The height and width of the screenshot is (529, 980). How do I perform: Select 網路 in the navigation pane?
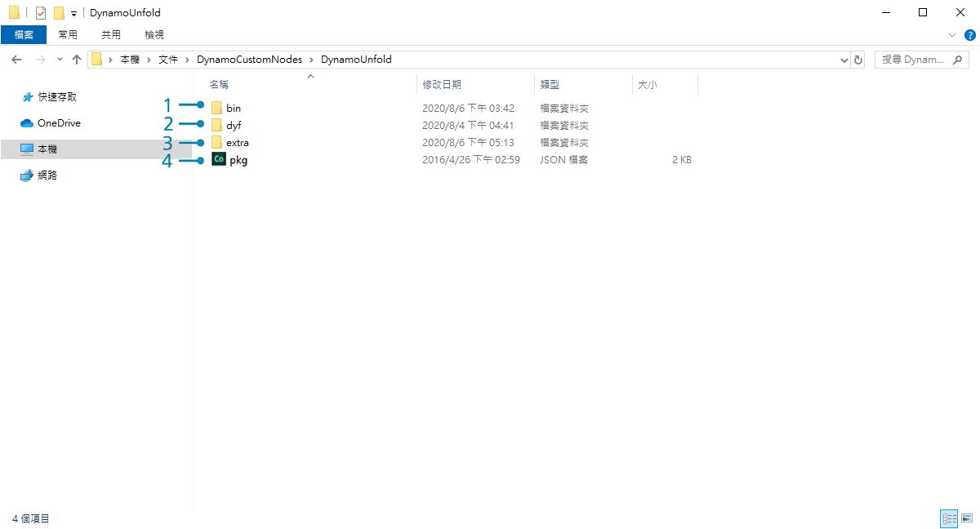point(47,176)
